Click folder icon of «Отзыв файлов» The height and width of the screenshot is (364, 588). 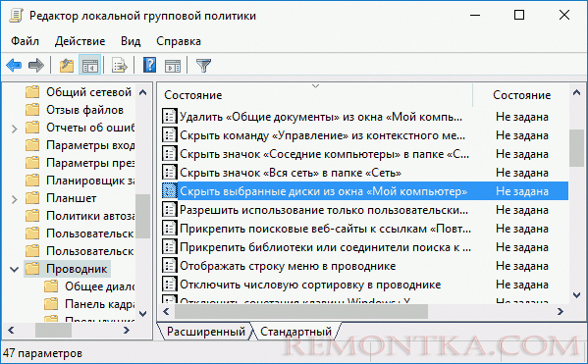click(32, 110)
